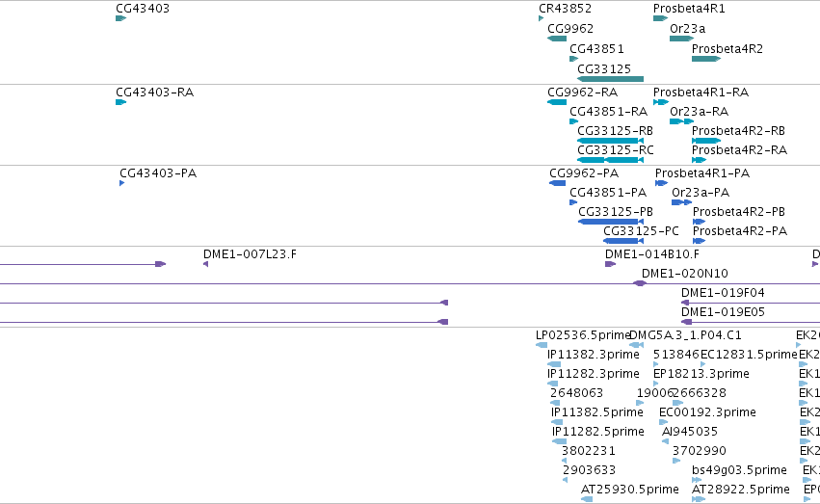Viewport: 820px width, 504px height.
Task: Click the CG33125-RB transcript label
Action: pyautogui.click(x=615, y=131)
